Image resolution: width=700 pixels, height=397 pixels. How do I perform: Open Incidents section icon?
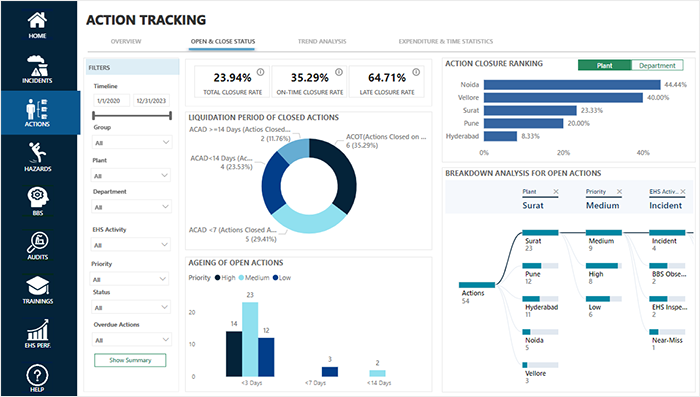[x=37, y=69]
